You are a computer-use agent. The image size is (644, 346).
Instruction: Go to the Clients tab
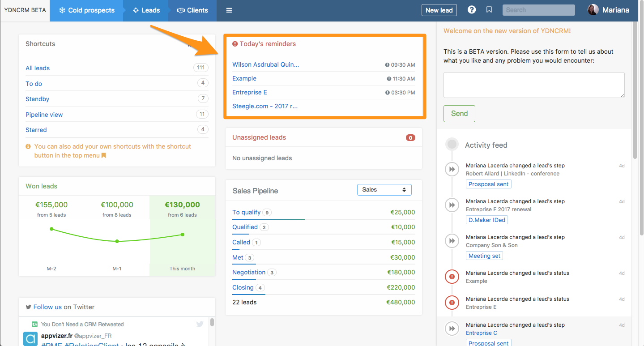[192, 10]
